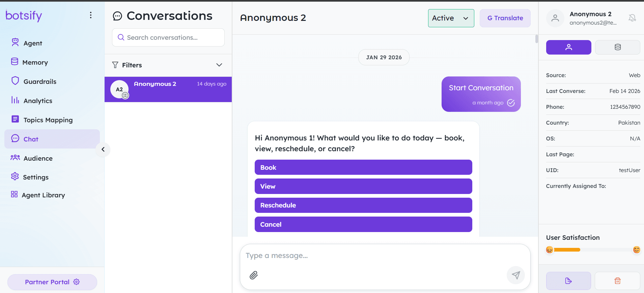Click the red trash delete icon
The height and width of the screenshot is (293, 644).
pyautogui.click(x=617, y=281)
